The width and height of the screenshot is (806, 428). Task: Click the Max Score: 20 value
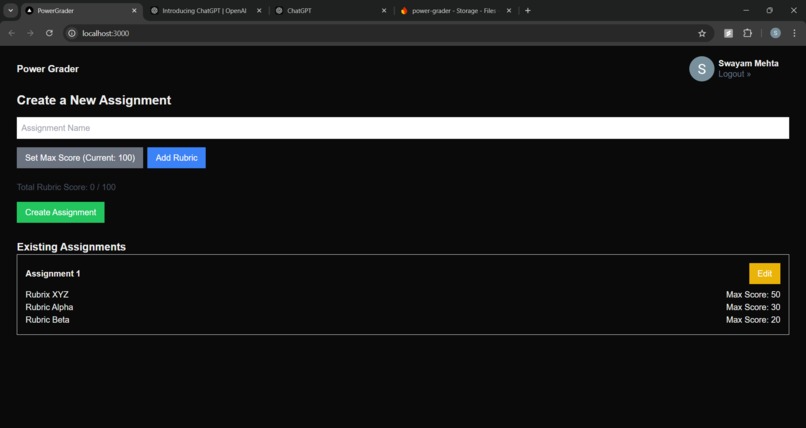[x=753, y=320]
